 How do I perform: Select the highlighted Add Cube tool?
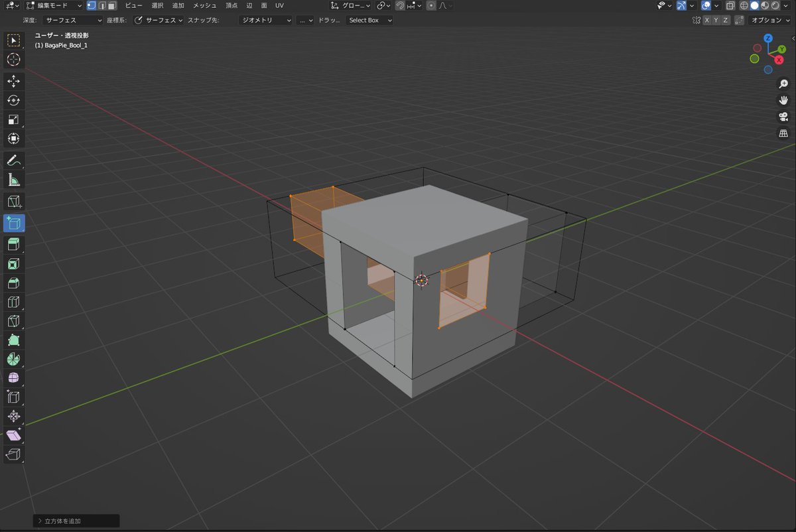[x=13, y=222]
